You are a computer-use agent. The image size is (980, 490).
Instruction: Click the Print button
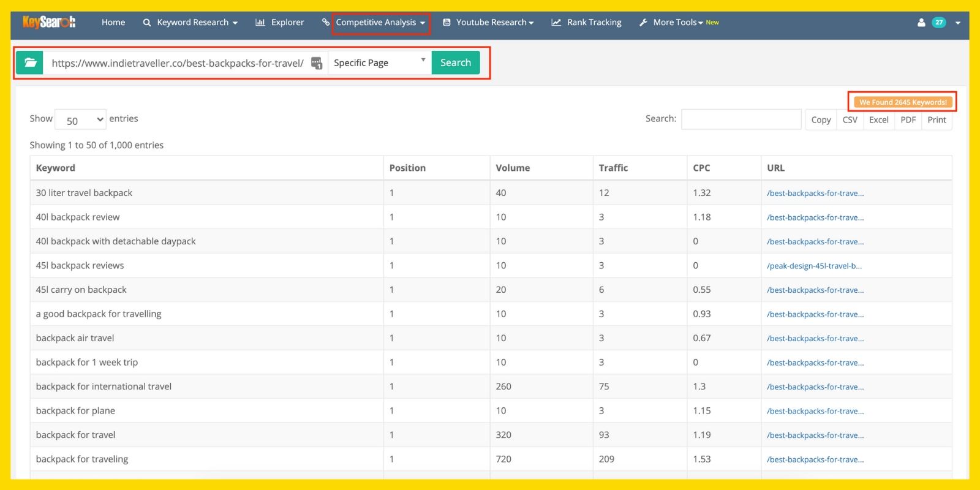pos(937,120)
